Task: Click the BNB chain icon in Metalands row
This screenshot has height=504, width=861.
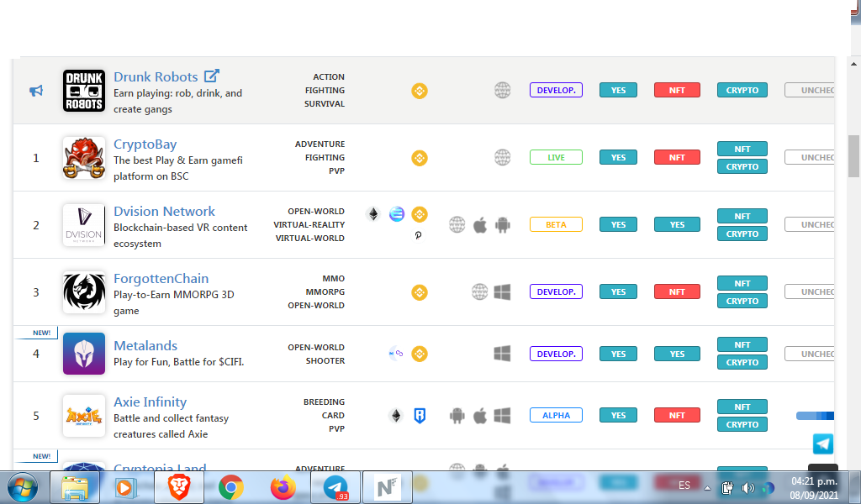Action: click(x=420, y=354)
